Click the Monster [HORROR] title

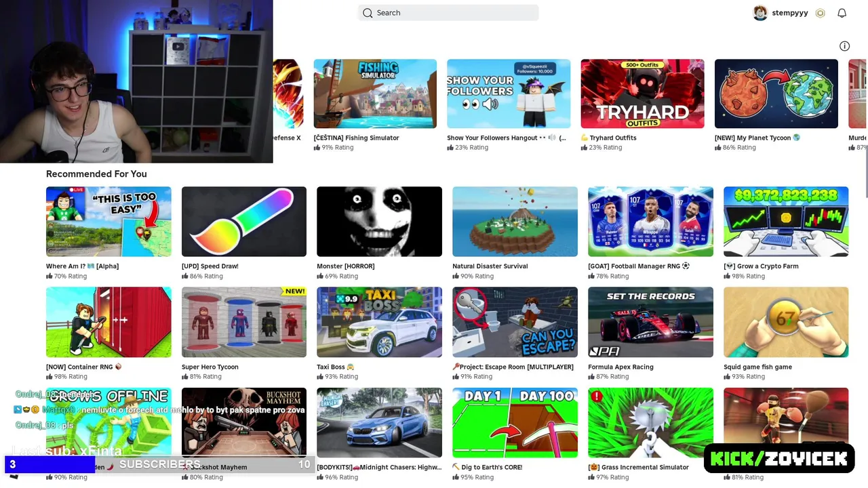pos(346,266)
